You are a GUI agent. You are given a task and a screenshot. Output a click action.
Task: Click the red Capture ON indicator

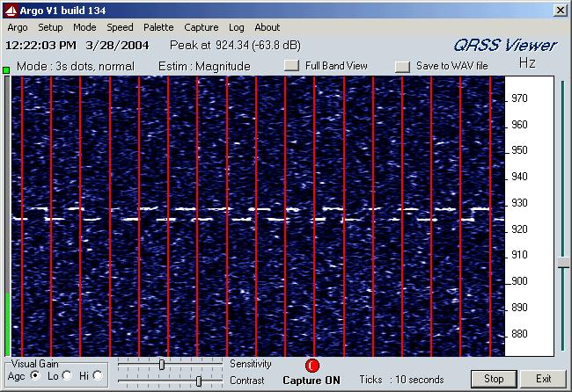(x=312, y=366)
